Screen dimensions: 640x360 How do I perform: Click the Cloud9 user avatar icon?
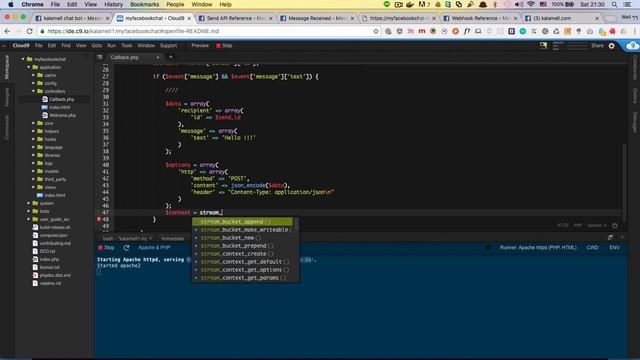coord(543,46)
